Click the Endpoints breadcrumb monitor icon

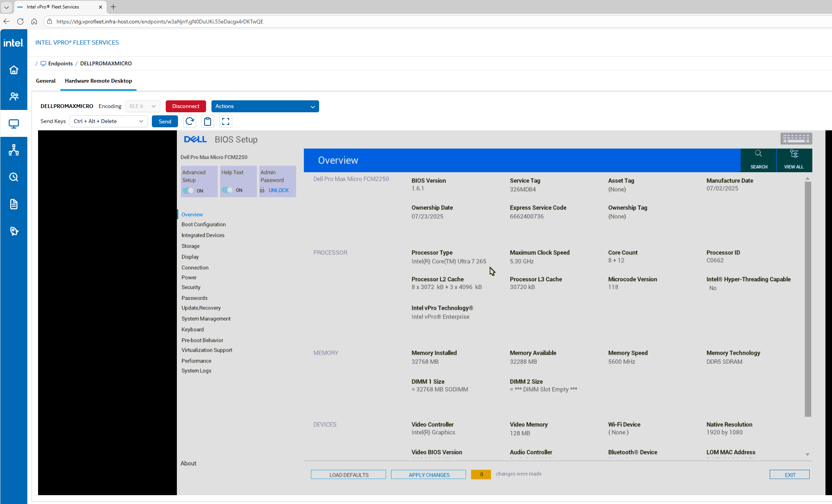pyautogui.click(x=43, y=64)
